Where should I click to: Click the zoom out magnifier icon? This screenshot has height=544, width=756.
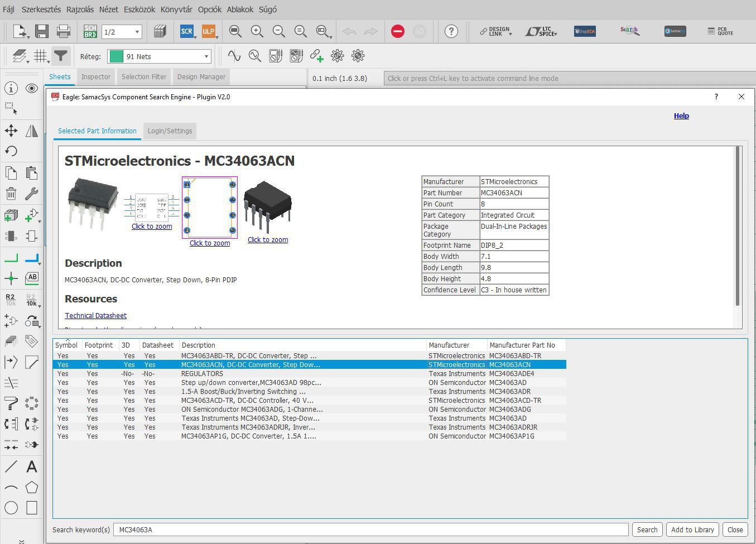pyautogui.click(x=278, y=31)
